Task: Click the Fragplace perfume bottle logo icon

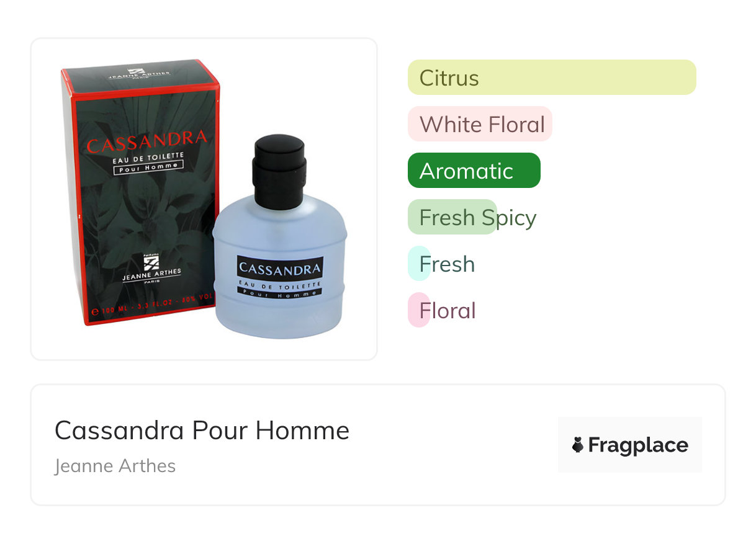Action: 578,445
